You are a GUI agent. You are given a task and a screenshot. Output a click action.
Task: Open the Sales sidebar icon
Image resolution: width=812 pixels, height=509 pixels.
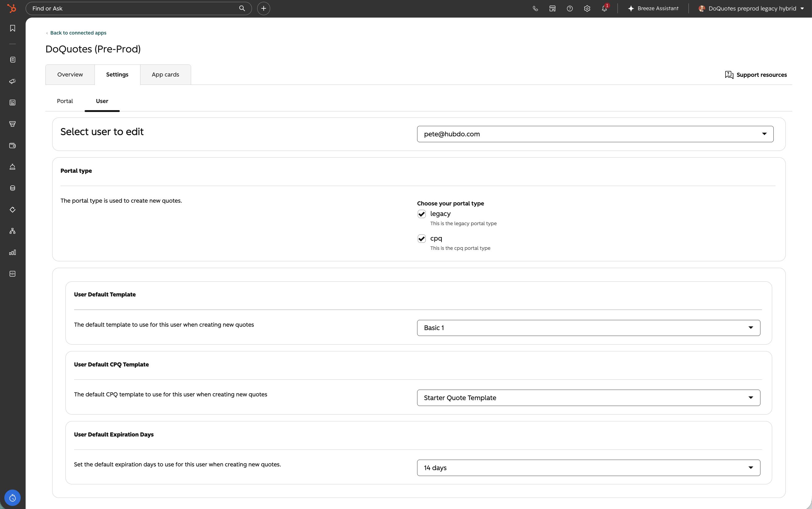pyautogui.click(x=12, y=124)
